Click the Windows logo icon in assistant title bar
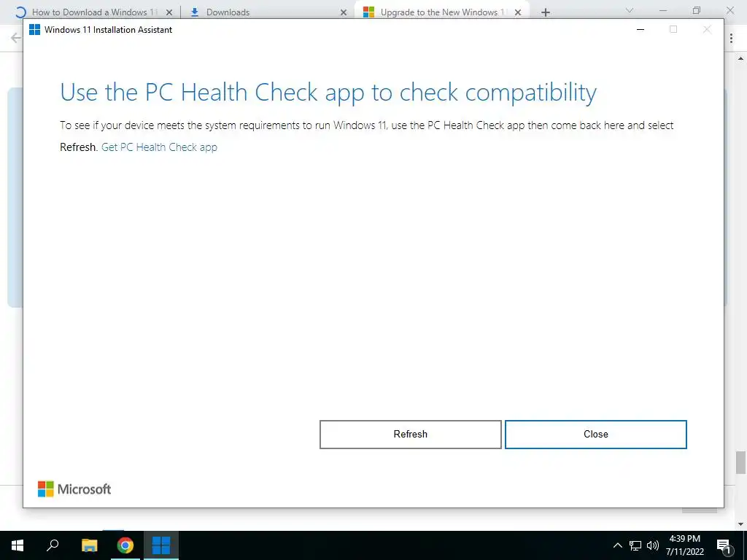 pyautogui.click(x=34, y=29)
